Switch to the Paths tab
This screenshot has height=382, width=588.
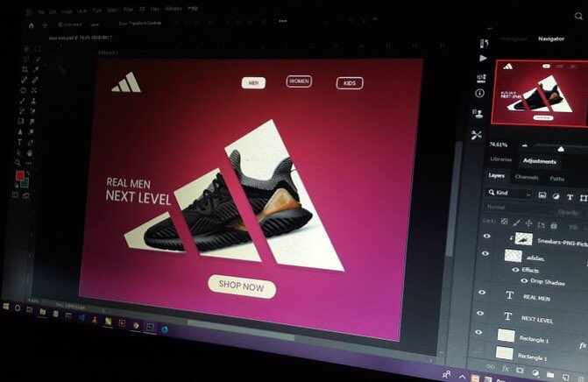[556, 179]
